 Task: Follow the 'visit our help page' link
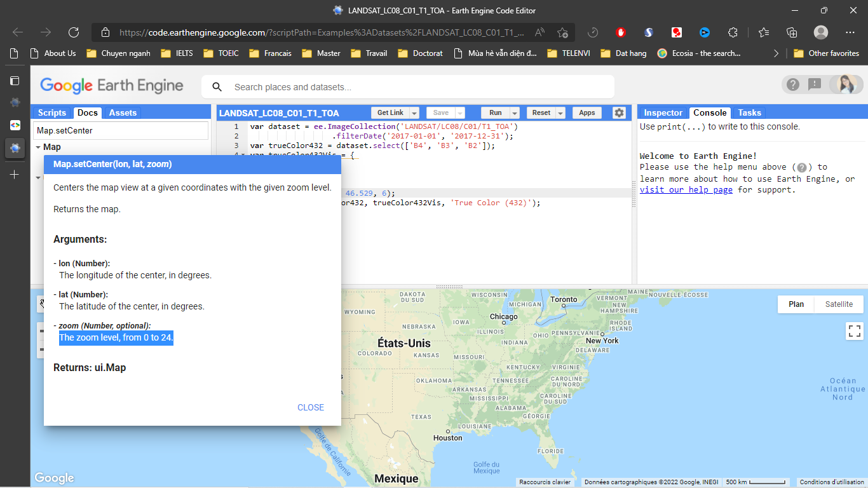686,189
